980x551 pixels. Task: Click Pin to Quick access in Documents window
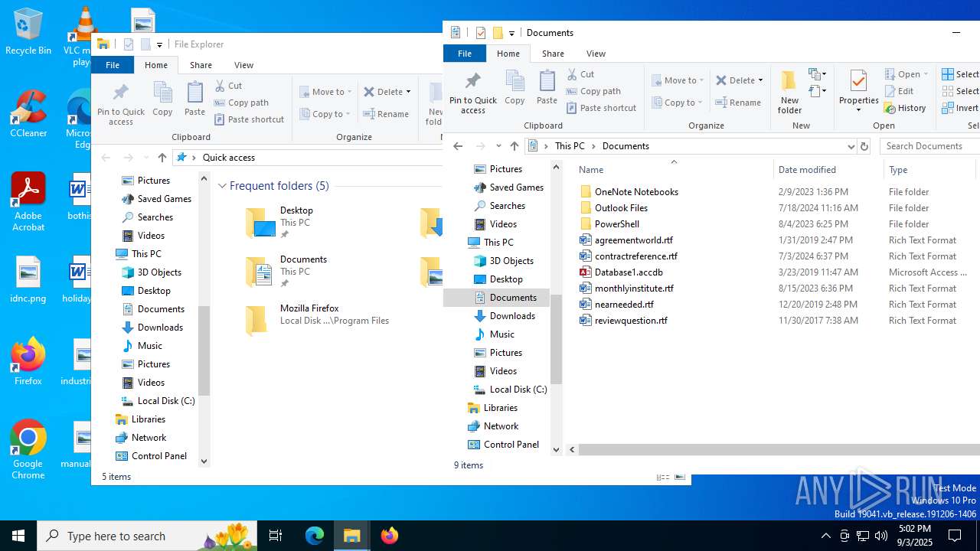(473, 93)
